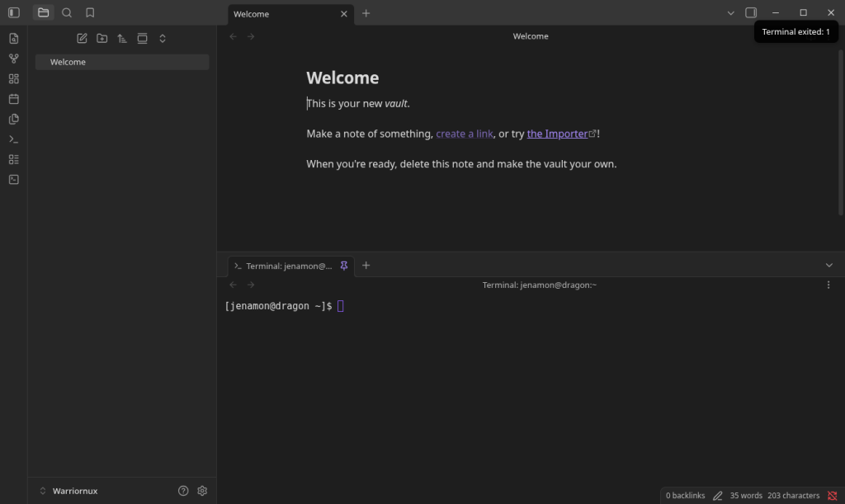Image resolution: width=845 pixels, height=504 pixels.
Task: Switch to the Search sidebar tab
Action: (67, 12)
